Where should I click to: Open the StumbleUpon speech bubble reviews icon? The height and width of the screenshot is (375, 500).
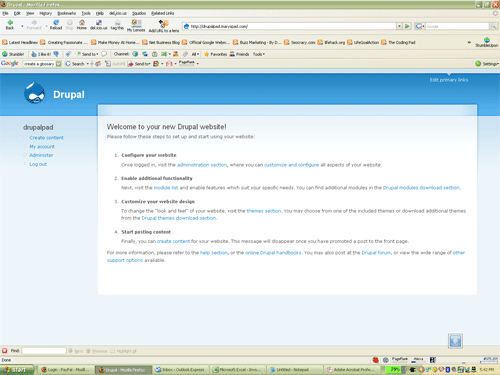[x=104, y=54]
